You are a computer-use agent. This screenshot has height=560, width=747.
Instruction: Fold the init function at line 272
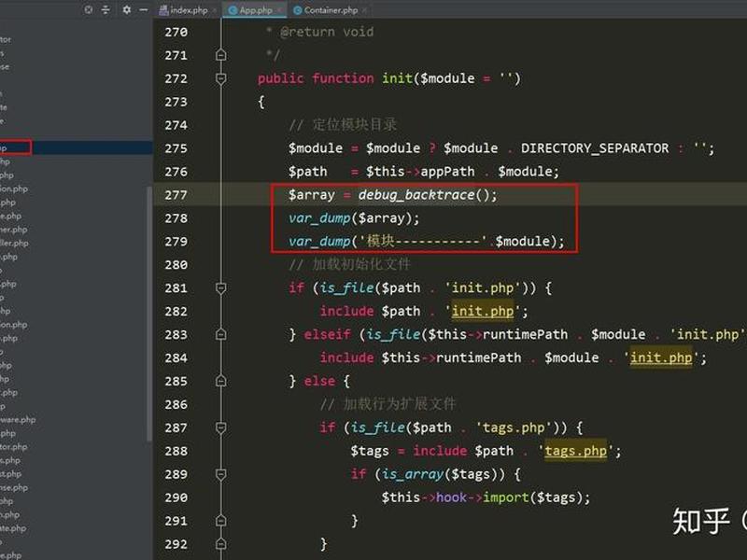tap(220, 78)
